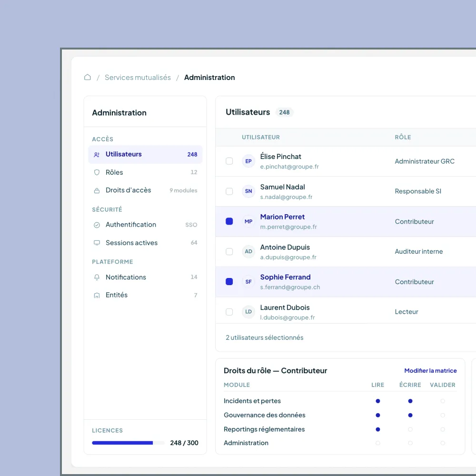Viewport: 476px width, 476px height.
Task: Click the AD avatar of Antoine Dupuis
Action: 248,252
